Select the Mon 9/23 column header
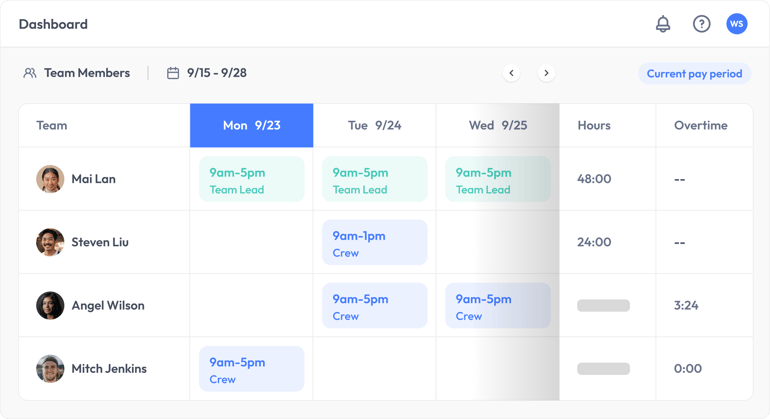Screen dimensions: 770x419 pyautogui.click(x=251, y=125)
